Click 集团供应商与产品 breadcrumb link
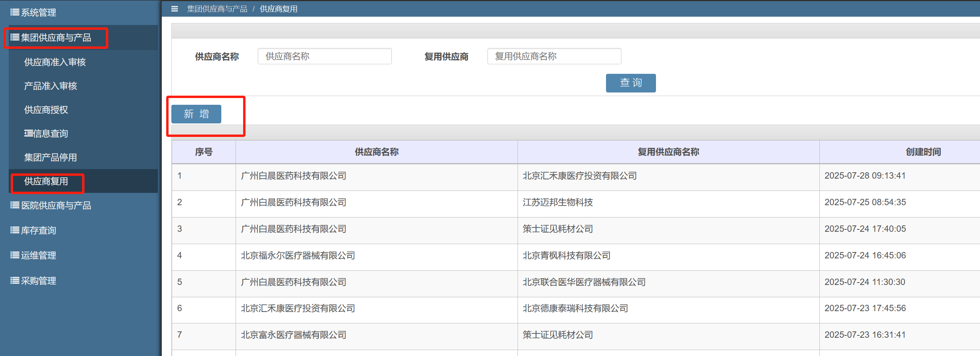The width and height of the screenshot is (980, 356). pos(217,9)
